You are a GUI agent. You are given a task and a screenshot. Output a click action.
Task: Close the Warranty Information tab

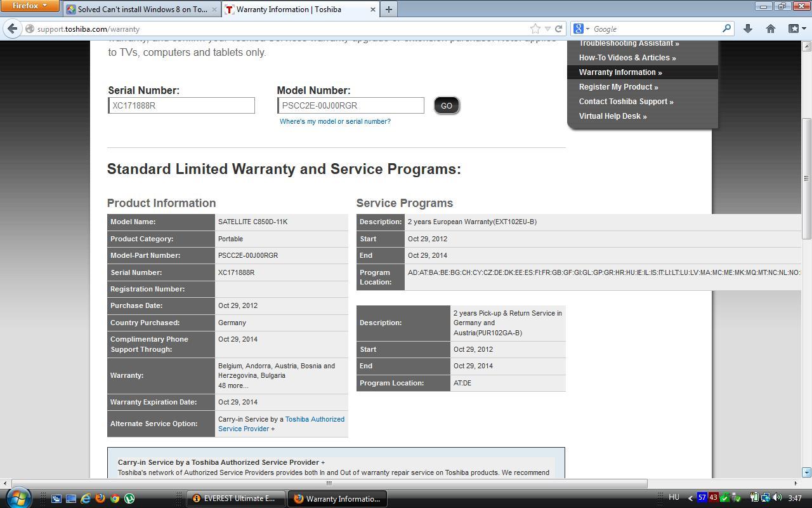(x=372, y=10)
